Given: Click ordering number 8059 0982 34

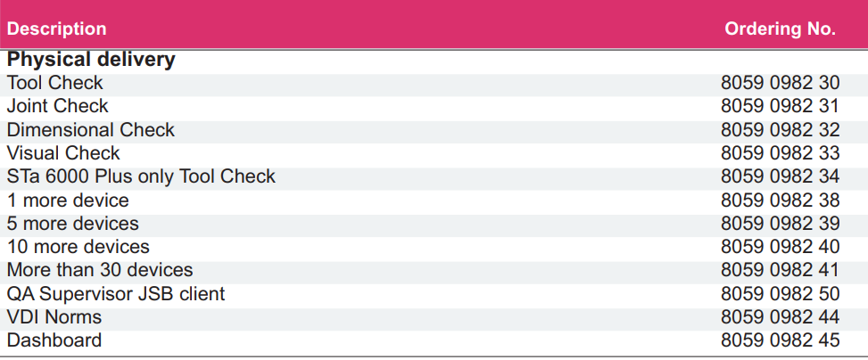Looking at the screenshot, I should pyautogui.click(x=780, y=177).
